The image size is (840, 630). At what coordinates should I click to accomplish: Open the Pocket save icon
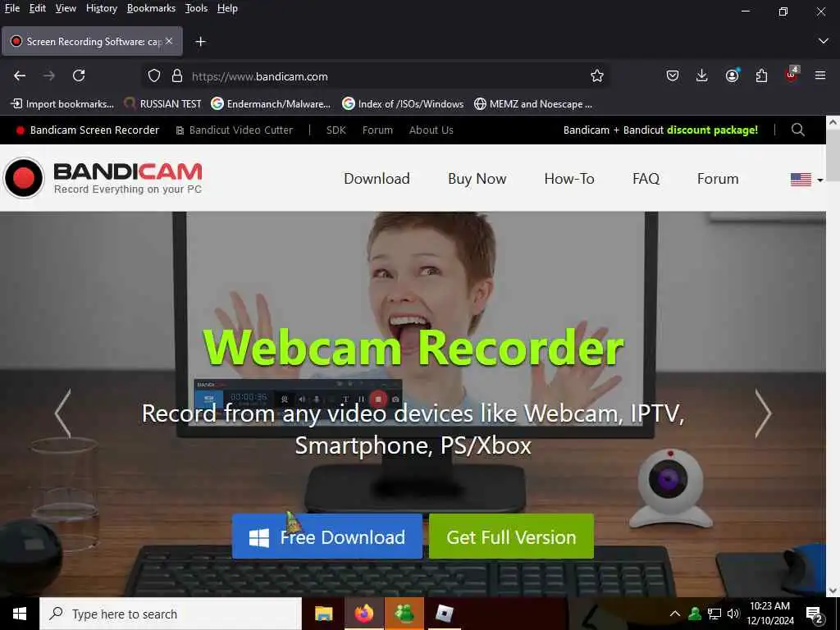(x=673, y=76)
